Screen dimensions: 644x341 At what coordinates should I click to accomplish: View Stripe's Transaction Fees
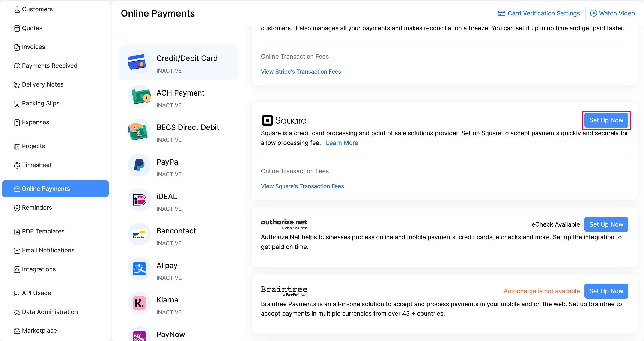pos(301,72)
